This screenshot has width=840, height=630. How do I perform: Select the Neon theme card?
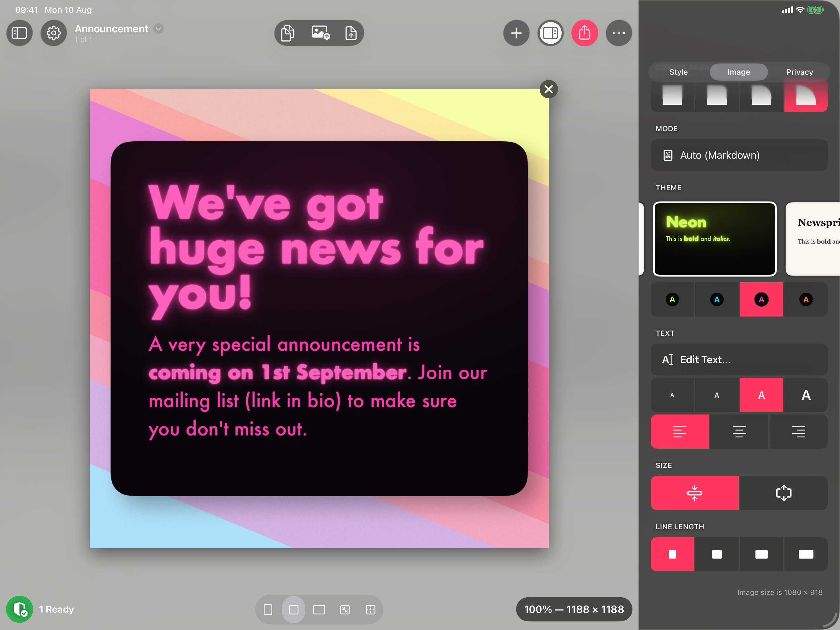pos(715,239)
